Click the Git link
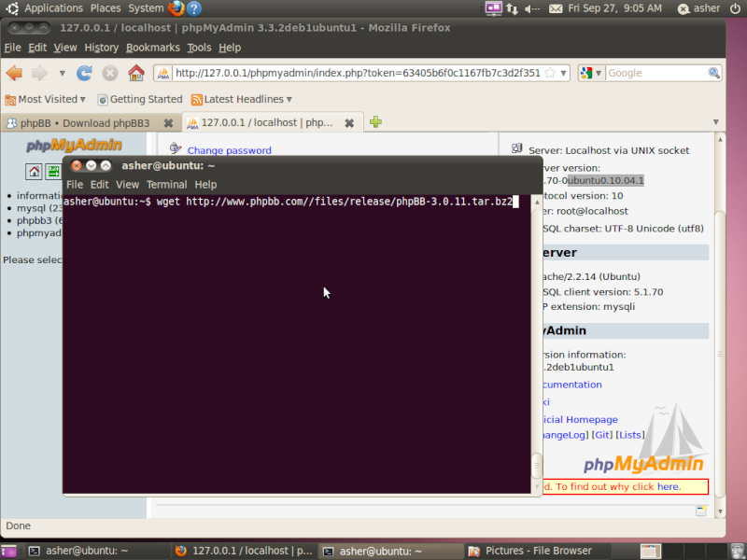Screen dimensions: 747x560 pos(601,435)
